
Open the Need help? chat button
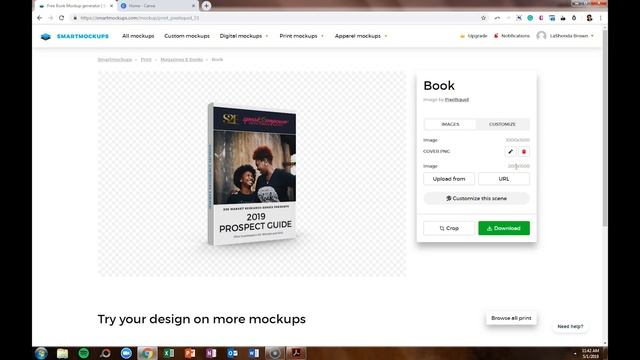pyautogui.click(x=570, y=327)
